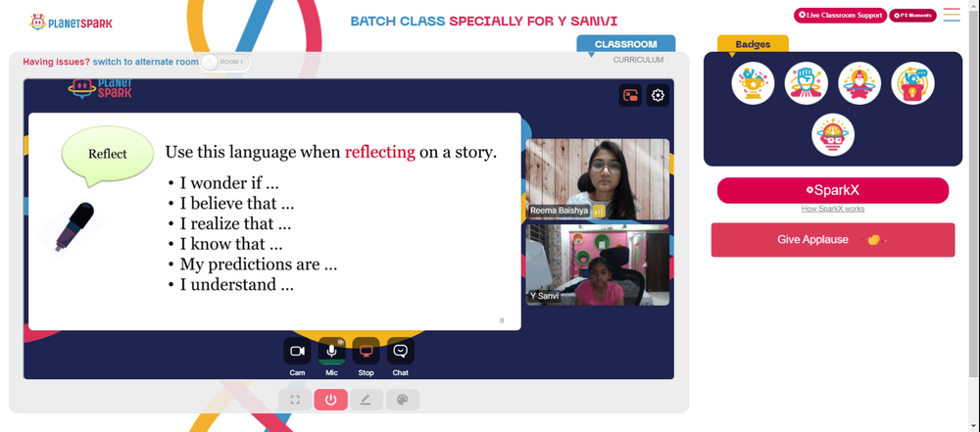Viewport: 980px width, 432px height.
Task: Open How SparkX works link
Action: [x=832, y=209]
